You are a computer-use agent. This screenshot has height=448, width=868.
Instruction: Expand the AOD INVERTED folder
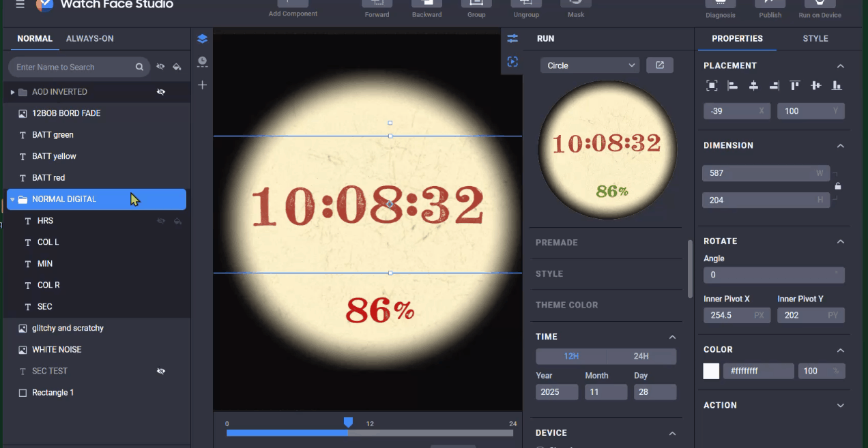(x=12, y=92)
